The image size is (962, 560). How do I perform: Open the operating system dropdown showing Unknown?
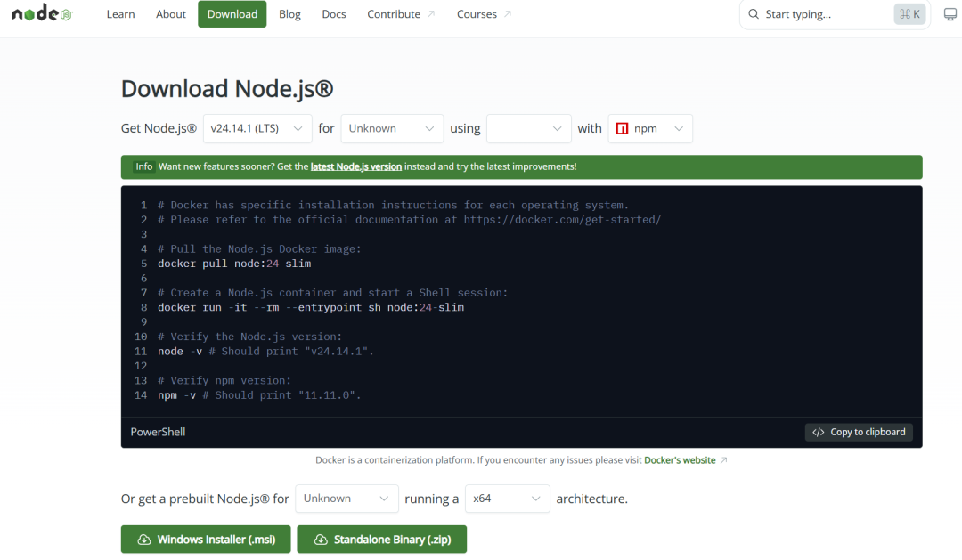pos(392,128)
